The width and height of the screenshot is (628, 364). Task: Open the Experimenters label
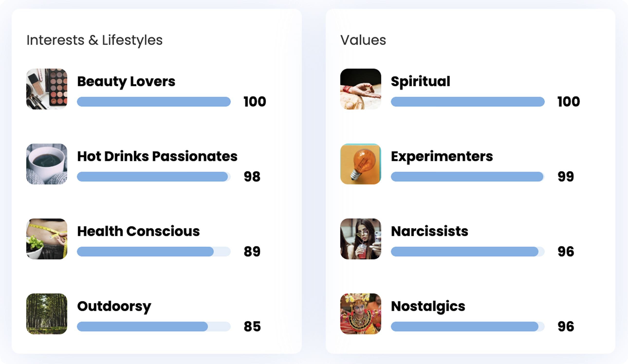click(x=442, y=156)
